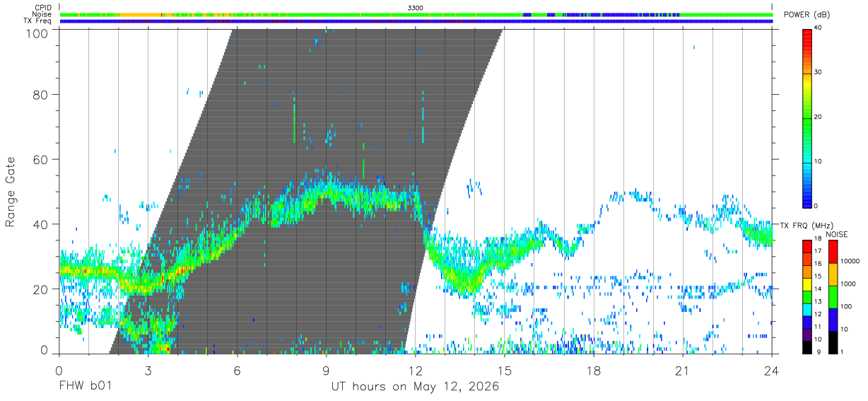Click the x-axis tick label 12

(416, 370)
